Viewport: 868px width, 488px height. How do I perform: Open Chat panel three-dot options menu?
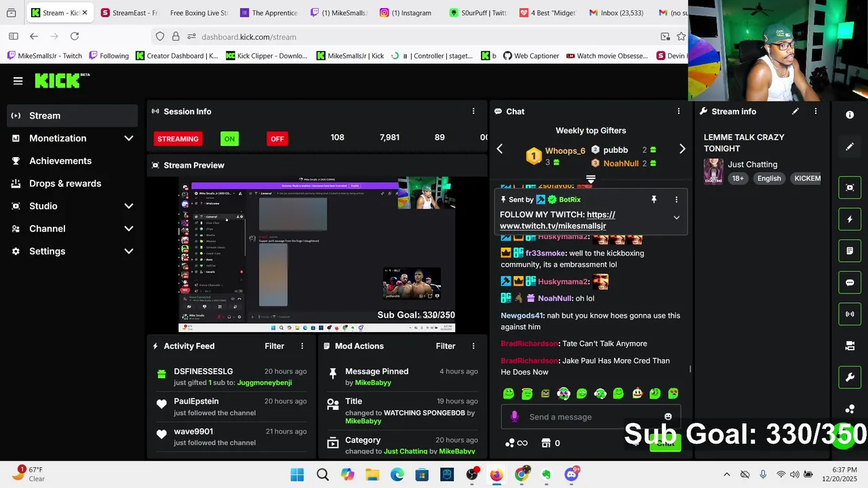(679, 111)
